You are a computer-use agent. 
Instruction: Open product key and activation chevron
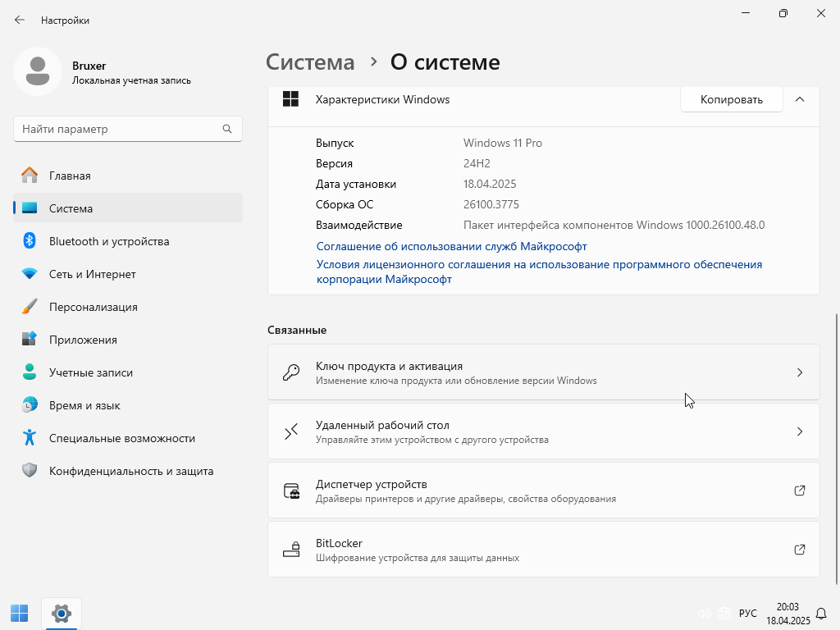pos(799,372)
